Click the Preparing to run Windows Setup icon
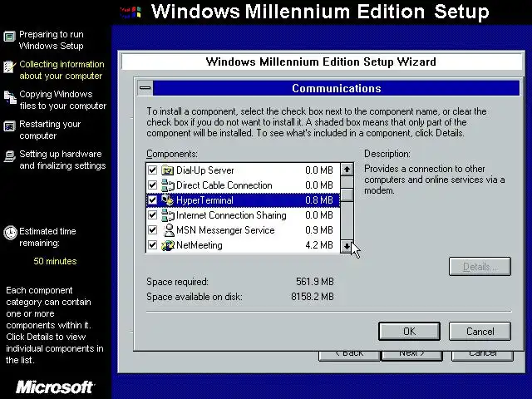The width and height of the screenshot is (532, 399). coord(9,36)
